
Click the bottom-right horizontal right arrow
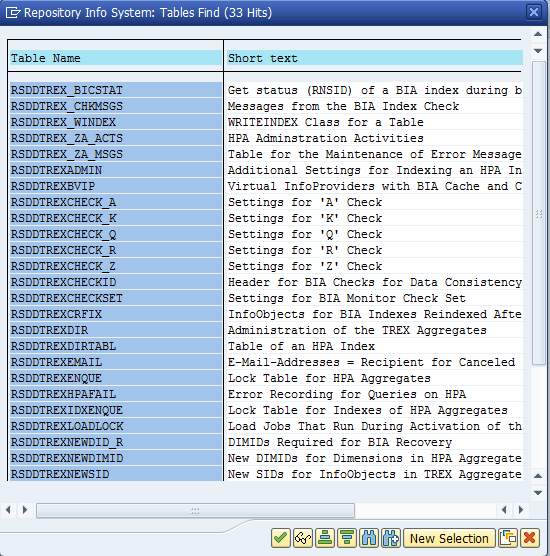coord(521,510)
